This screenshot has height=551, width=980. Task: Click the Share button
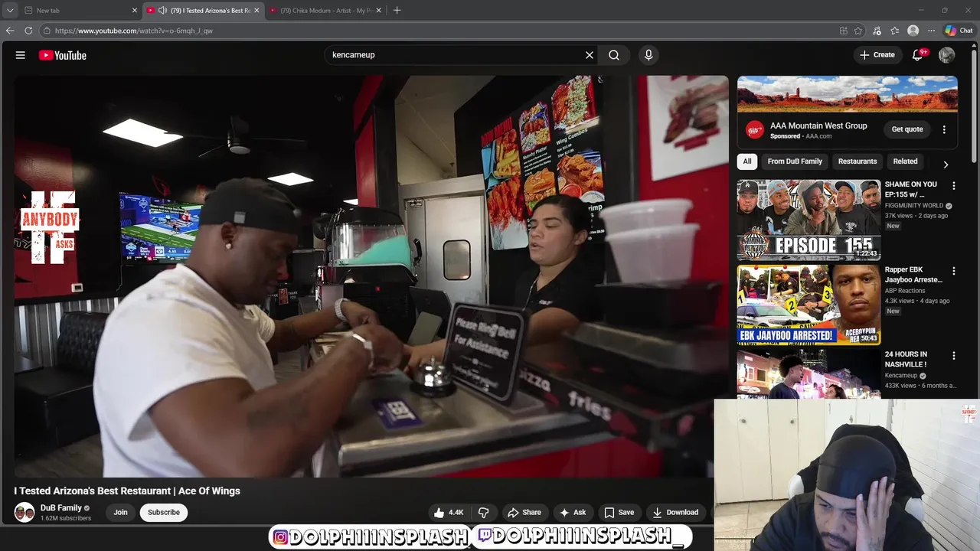pyautogui.click(x=524, y=513)
